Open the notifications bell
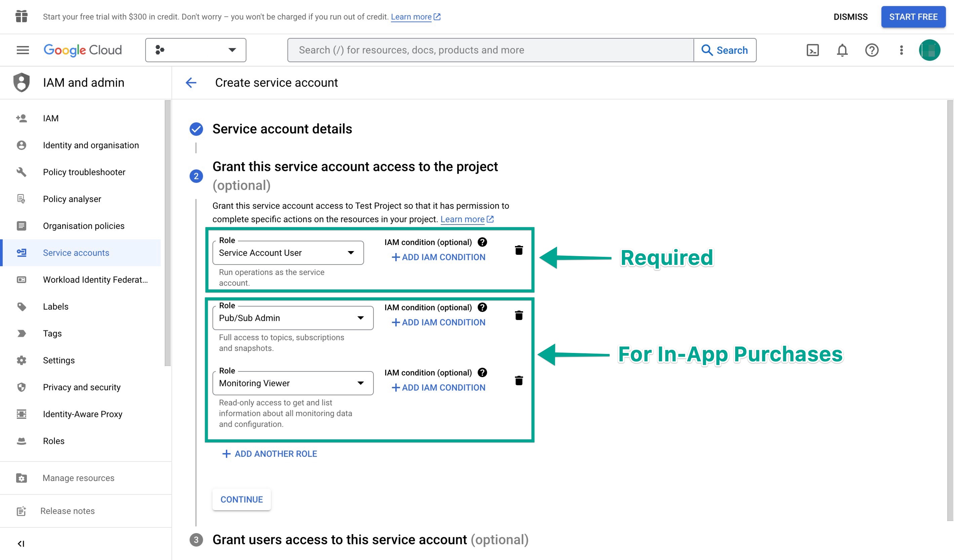Screen dimensions: 954x560 pos(842,50)
